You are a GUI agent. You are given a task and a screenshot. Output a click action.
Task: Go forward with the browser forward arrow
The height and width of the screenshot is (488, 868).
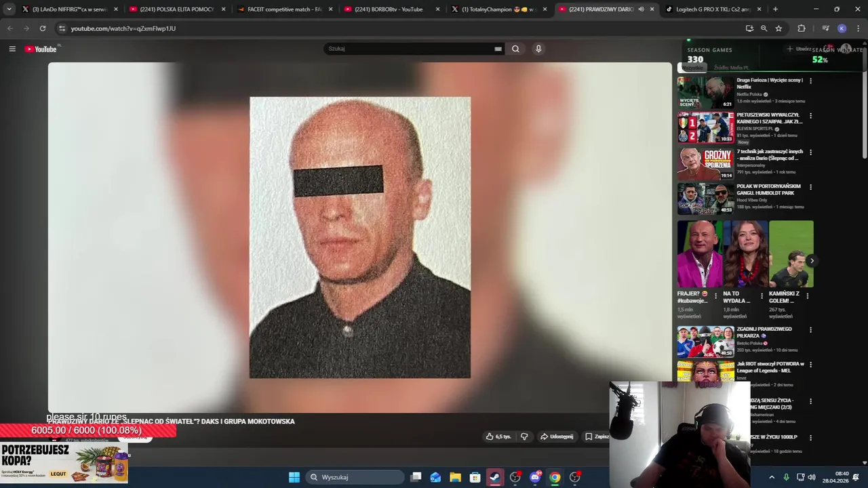point(26,28)
